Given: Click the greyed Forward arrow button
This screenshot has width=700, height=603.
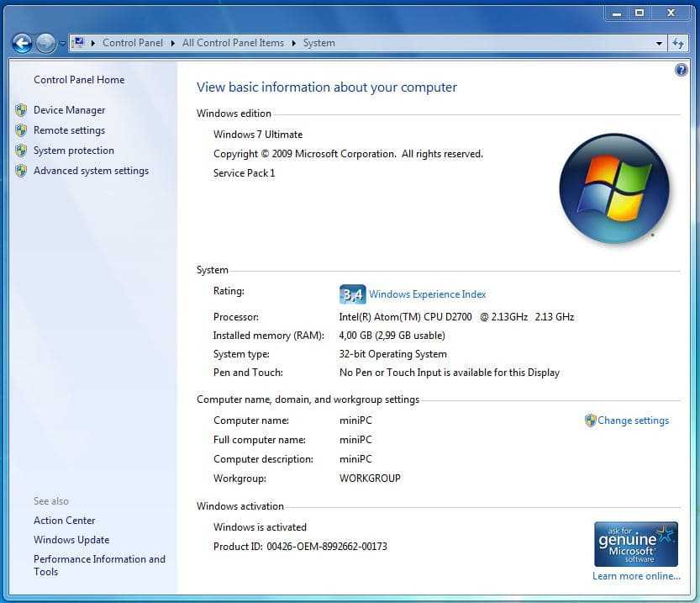Looking at the screenshot, I should click(45, 44).
